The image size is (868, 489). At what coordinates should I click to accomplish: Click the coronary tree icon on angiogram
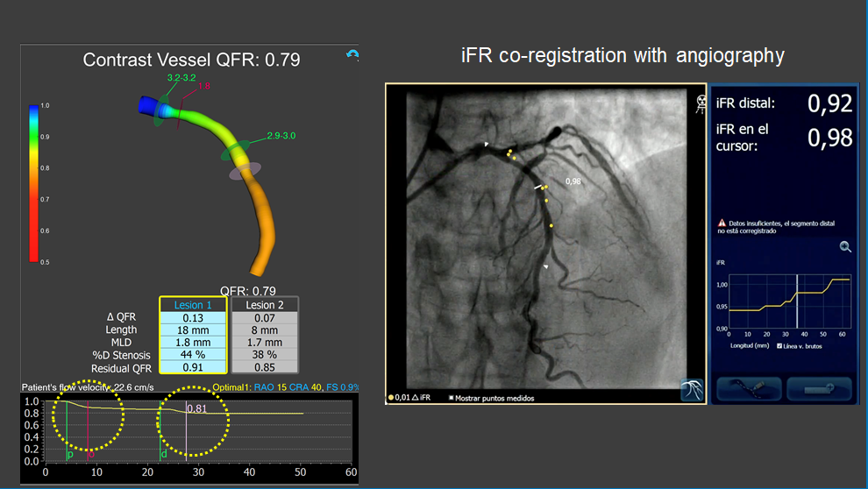pyautogui.click(x=692, y=390)
